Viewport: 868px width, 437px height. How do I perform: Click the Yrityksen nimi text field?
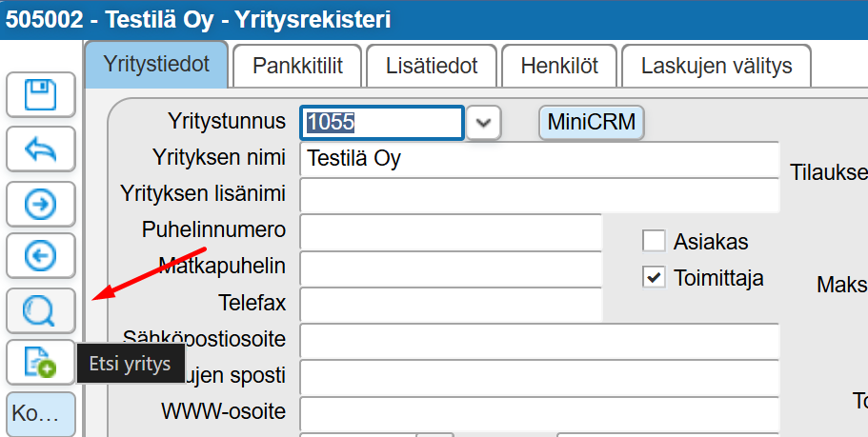tap(538, 159)
